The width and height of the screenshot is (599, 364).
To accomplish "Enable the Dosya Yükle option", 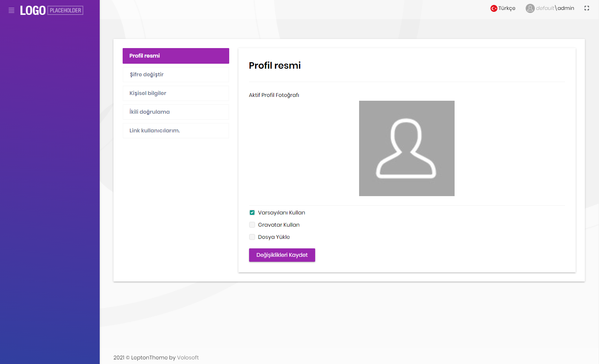I will pos(252,237).
